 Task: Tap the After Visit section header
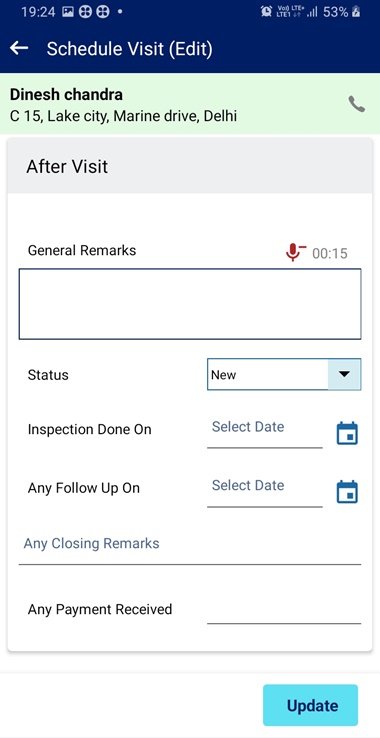point(190,166)
